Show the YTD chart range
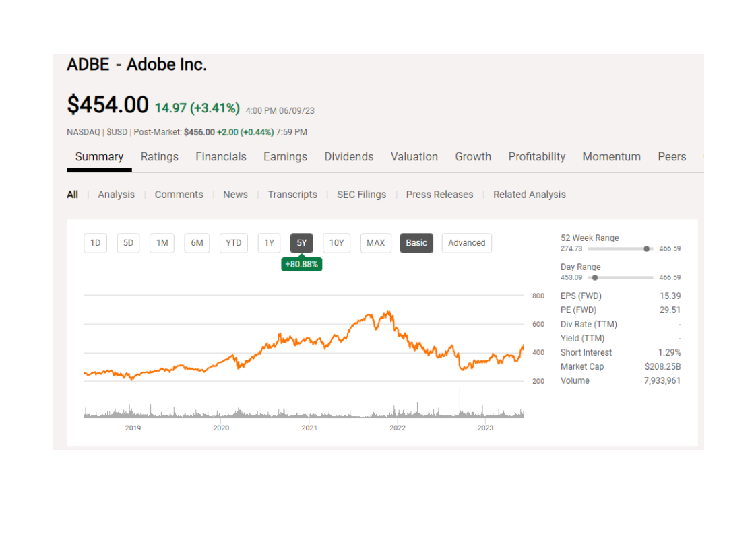 pyautogui.click(x=234, y=243)
